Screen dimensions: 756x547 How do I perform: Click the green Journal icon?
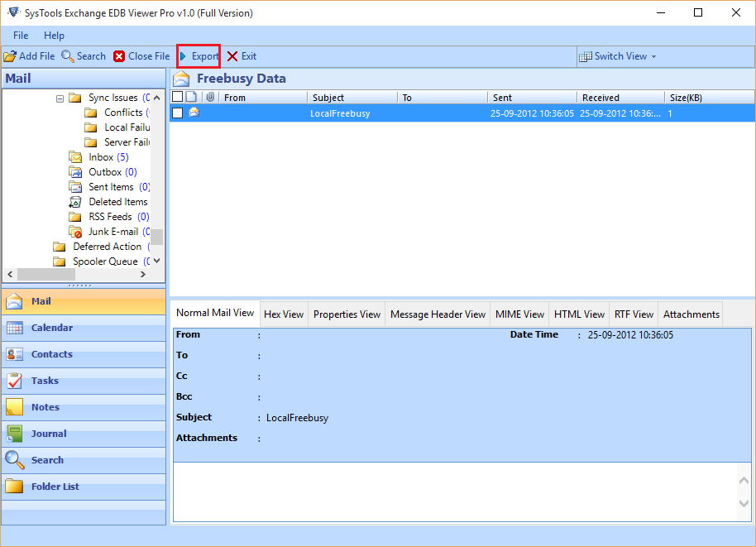[x=14, y=434]
